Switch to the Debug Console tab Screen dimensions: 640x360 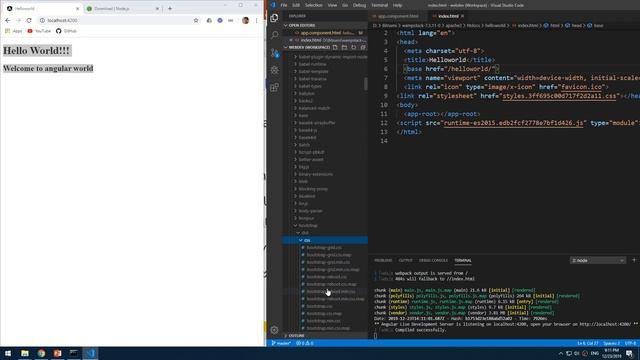tap(433, 260)
